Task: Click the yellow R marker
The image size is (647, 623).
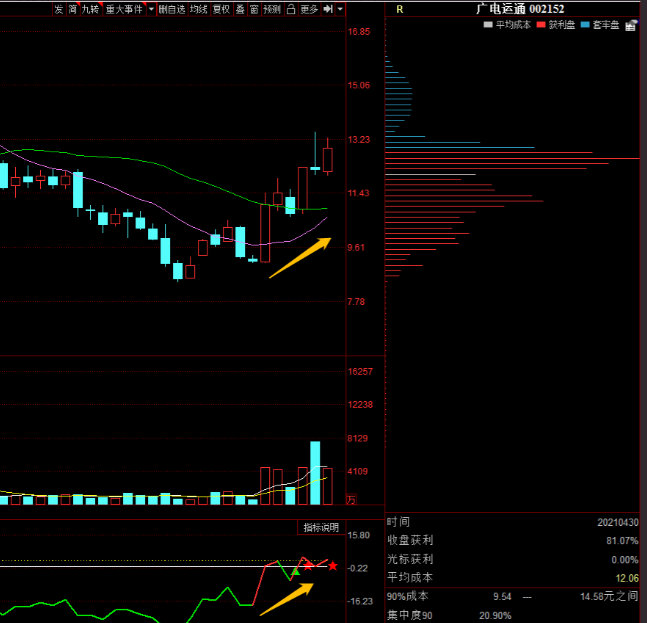Action: 399,9
